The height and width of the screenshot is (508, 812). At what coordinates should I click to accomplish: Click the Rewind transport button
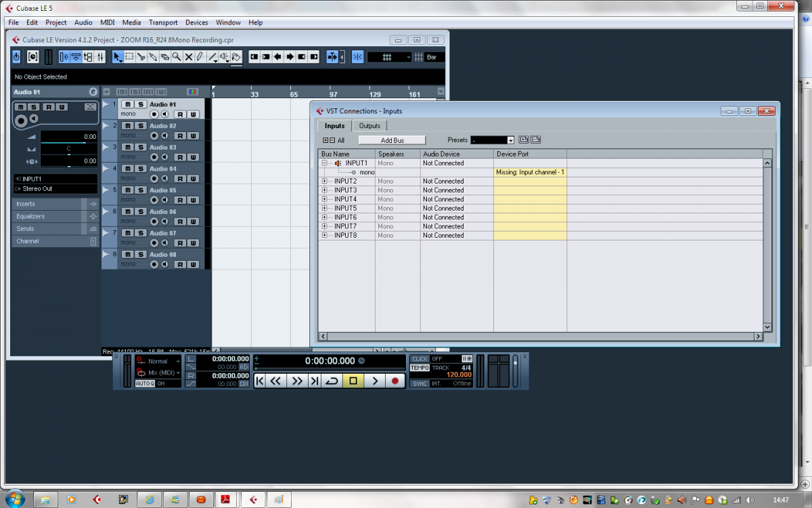tap(275, 381)
